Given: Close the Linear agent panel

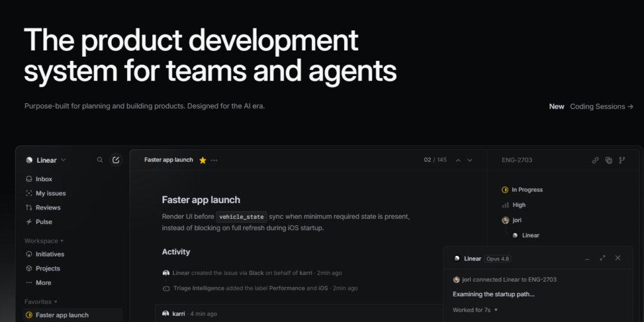Looking at the screenshot, I should (618, 258).
